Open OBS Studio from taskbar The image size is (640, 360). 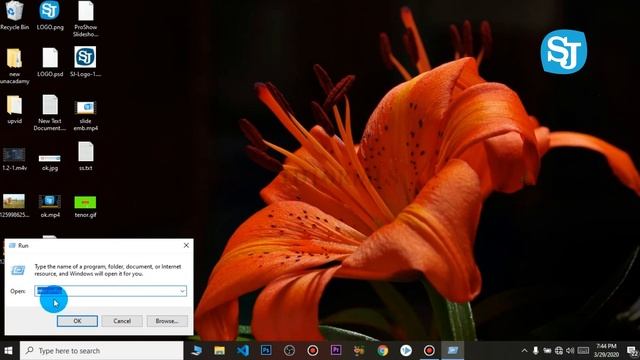pyautogui.click(x=289, y=351)
